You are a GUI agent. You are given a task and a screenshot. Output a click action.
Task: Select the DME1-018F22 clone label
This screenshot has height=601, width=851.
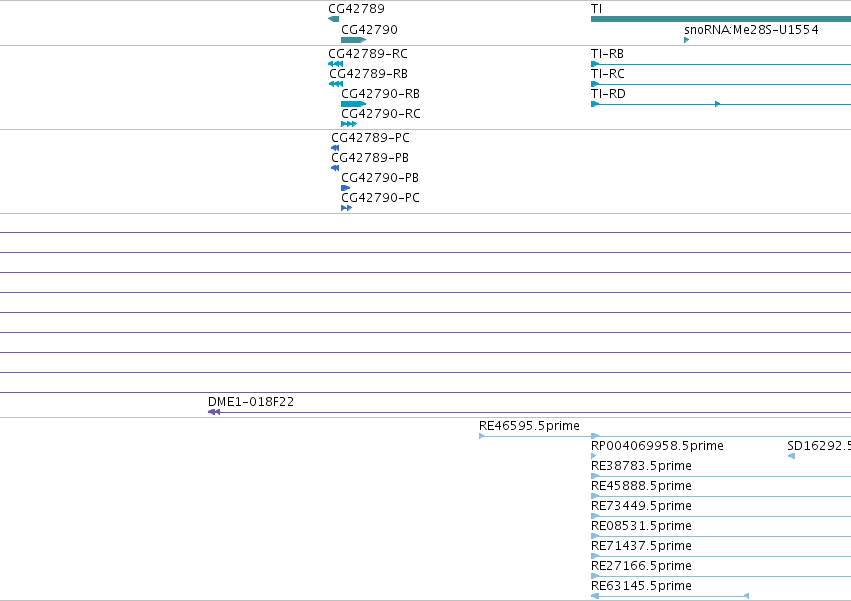pos(251,402)
